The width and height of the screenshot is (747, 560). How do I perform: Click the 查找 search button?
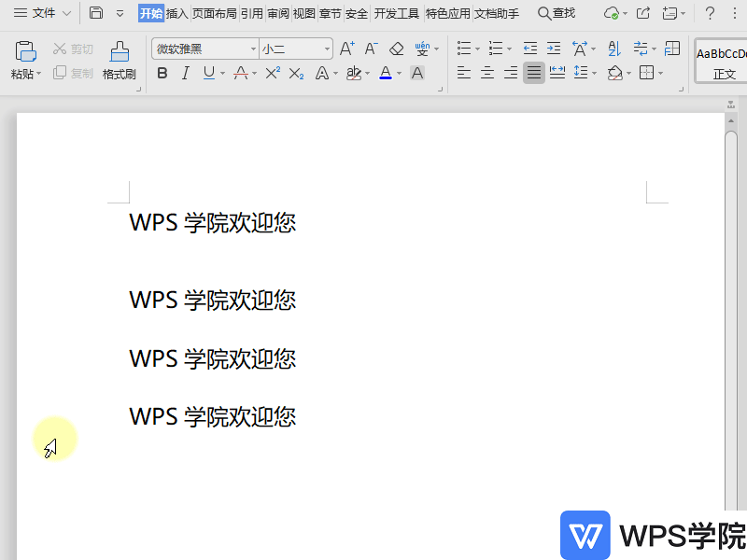(x=557, y=13)
